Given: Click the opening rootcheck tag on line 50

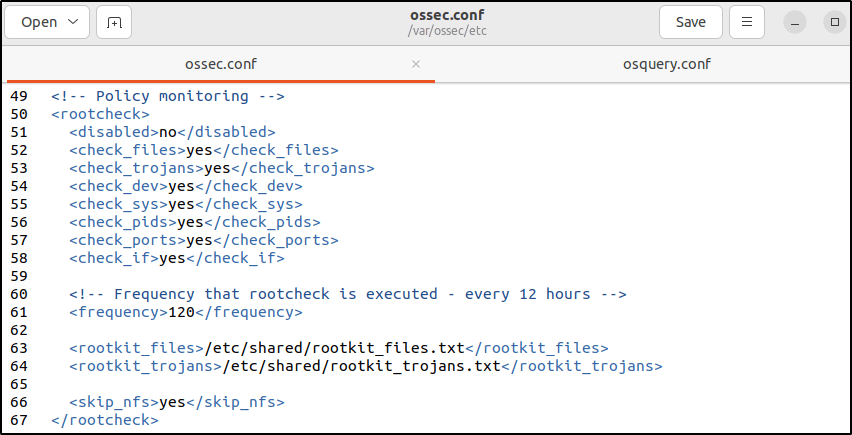Looking at the screenshot, I should [100, 114].
